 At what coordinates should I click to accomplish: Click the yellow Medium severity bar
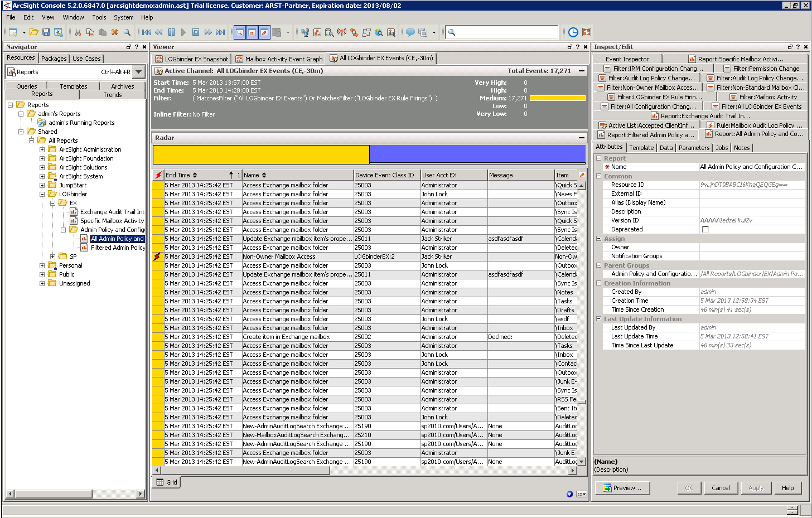point(558,98)
